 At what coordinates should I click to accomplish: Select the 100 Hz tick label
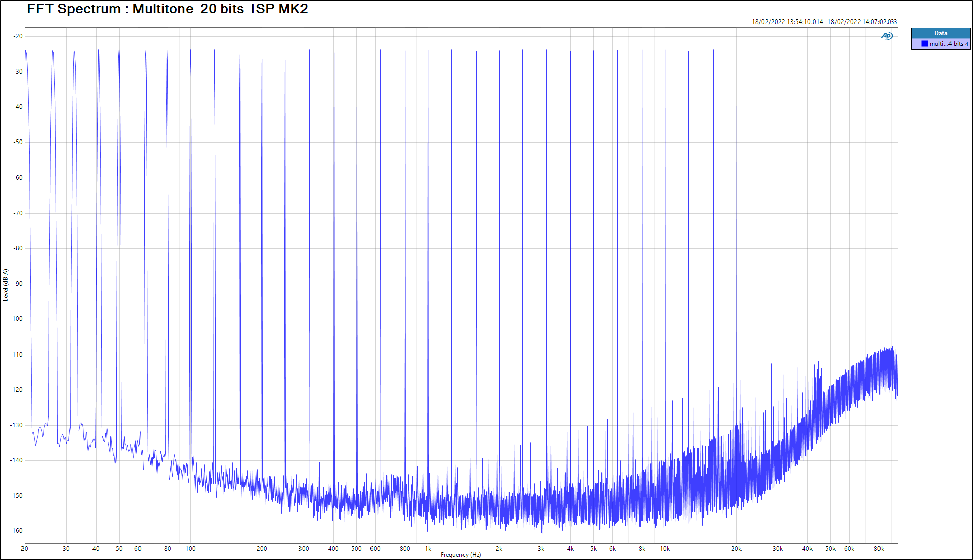190,549
